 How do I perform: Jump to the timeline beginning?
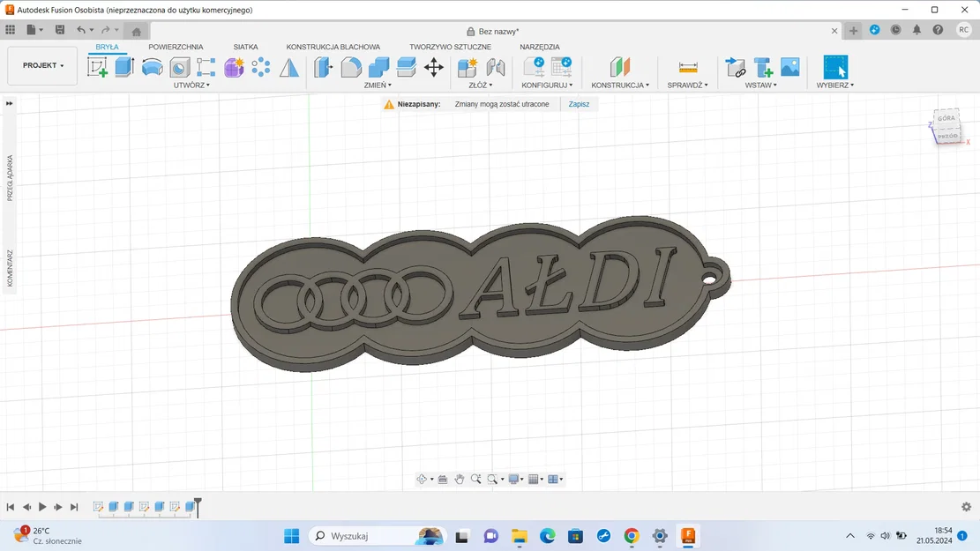click(11, 507)
